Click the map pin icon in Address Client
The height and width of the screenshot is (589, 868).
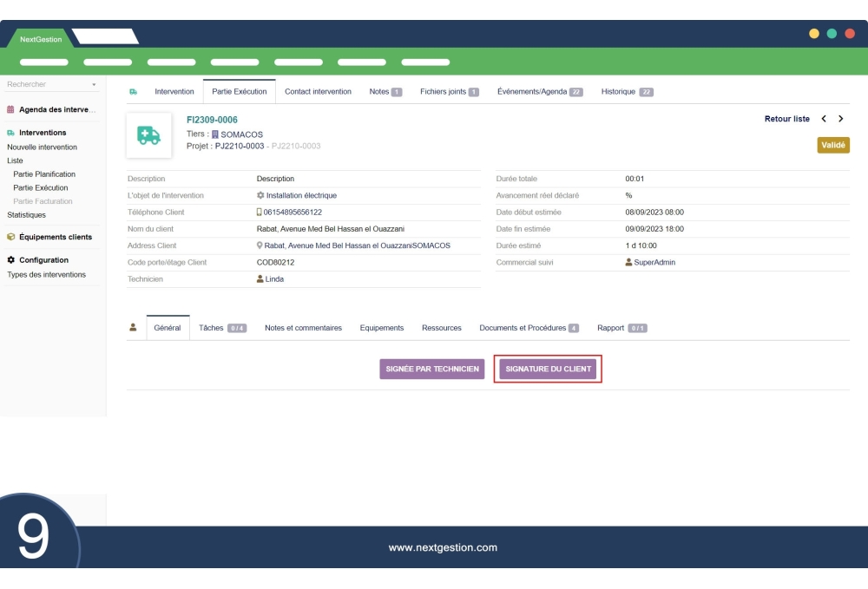click(260, 245)
